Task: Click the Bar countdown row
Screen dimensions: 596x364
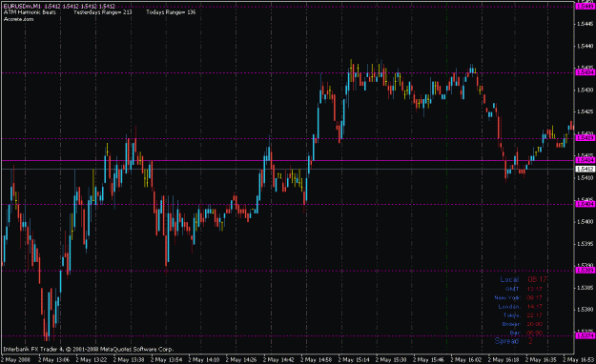Action: tap(526, 333)
